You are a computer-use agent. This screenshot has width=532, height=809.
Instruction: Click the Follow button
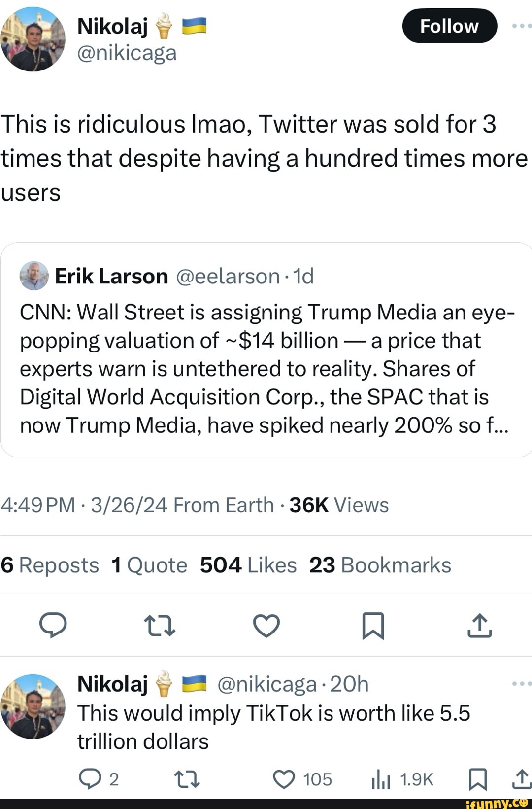click(449, 26)
